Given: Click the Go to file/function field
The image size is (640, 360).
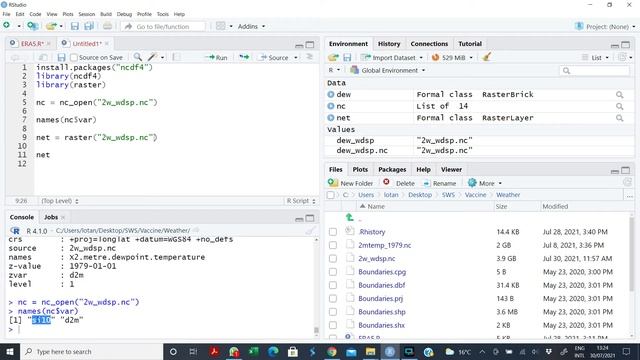Looking at the screenshot, I should click(163, 27).
